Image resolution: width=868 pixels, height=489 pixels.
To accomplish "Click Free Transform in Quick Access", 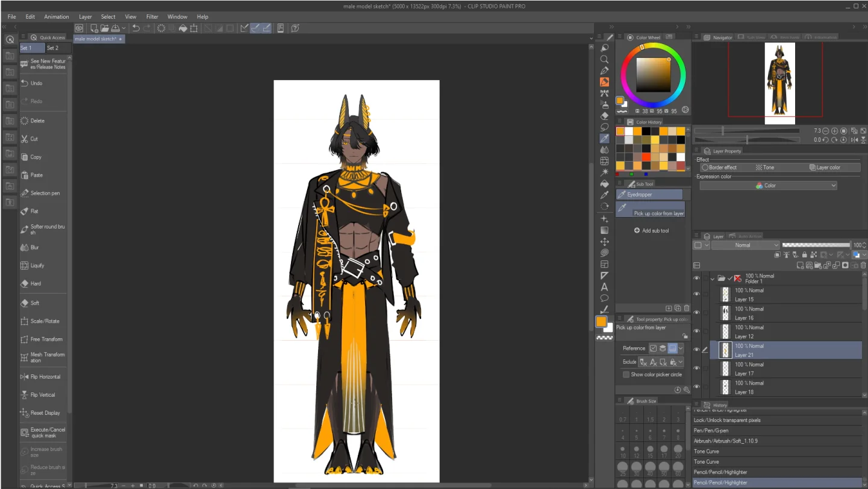I will pos(43,339).
